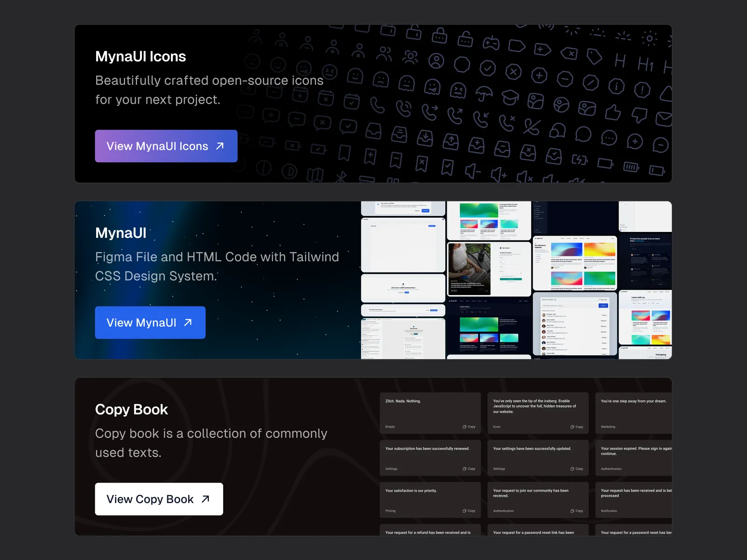
Task: Click the info octagon icon
Action: [616, 86]
